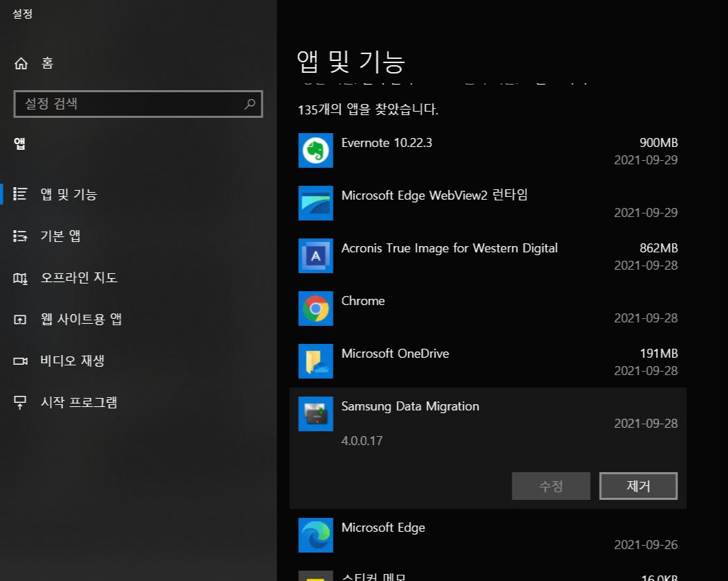The height and width of the screenshot is (581, 728).
Task: Click the Samsung Data Migration name
Action: [x=410, y=406]
